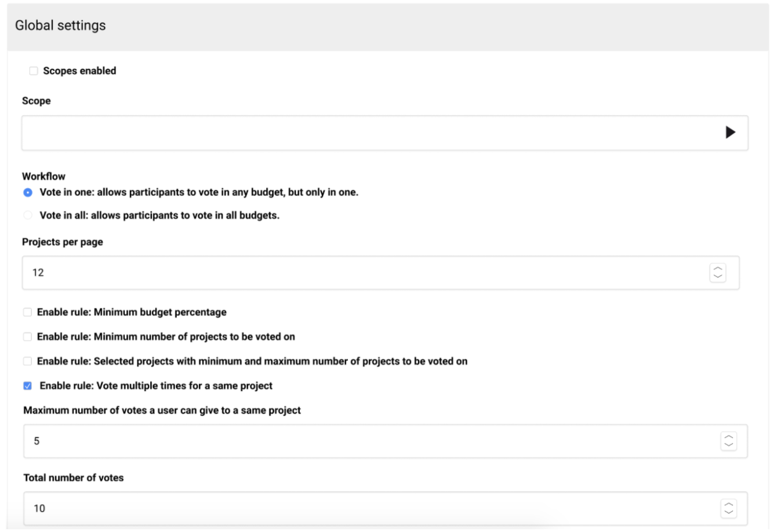The height and width of the screenshot is (532, 777).
Task: Decrease Total number of votes stepper
Action: [728, 512]
